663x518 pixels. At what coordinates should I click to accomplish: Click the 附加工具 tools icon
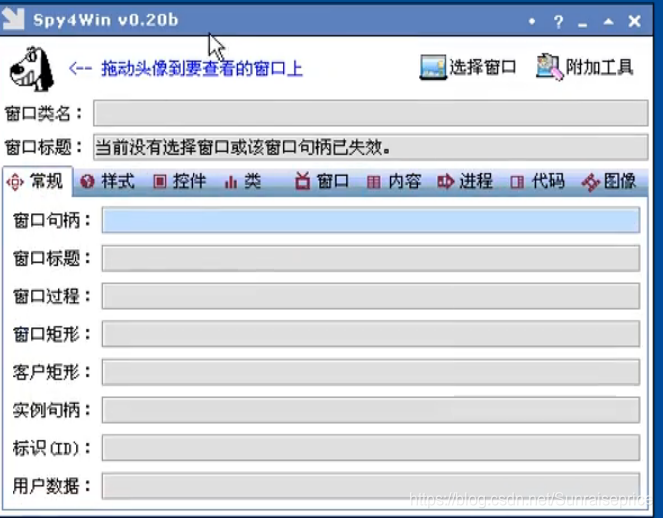click(550, 67)
